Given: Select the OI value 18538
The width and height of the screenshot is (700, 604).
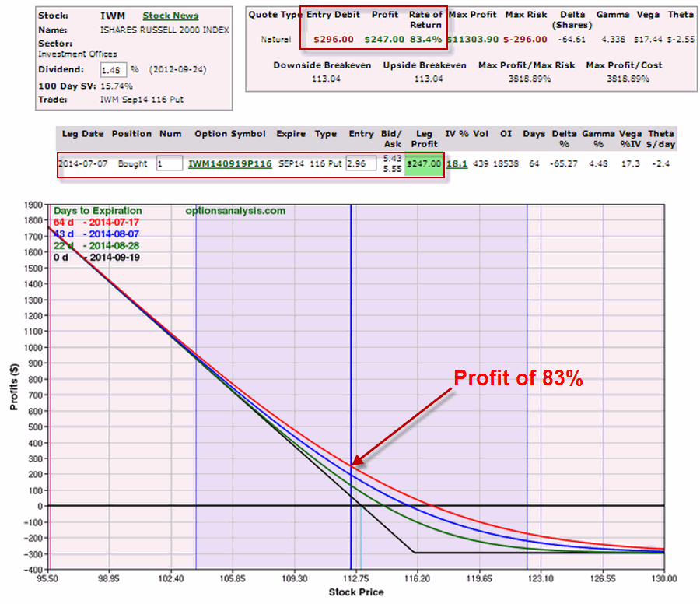Looking at the screenshot, I should [506, 164].
